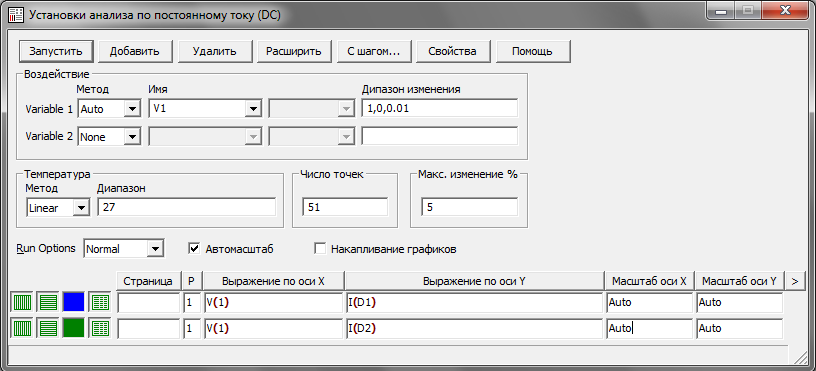Open Run Options dropdown (Normal)
Viewport: 816px width, 371px height.
124,249
